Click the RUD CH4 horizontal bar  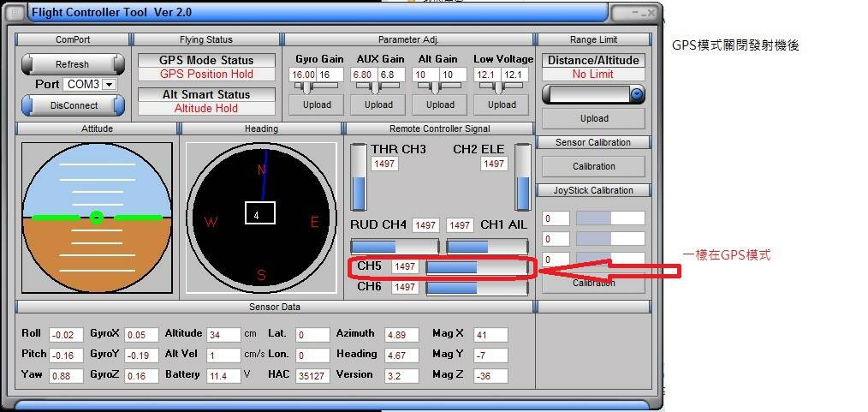[395, 247]
